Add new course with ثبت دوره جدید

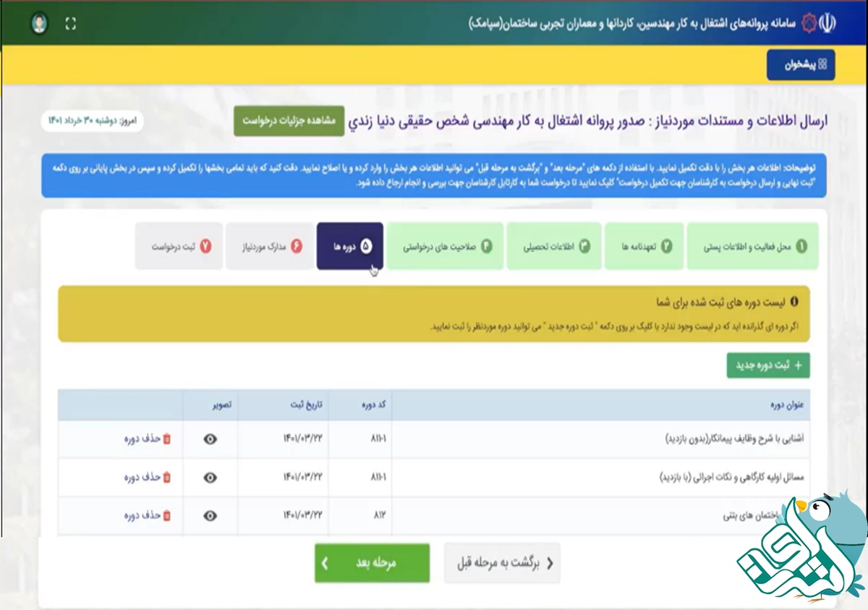[768, 365]
